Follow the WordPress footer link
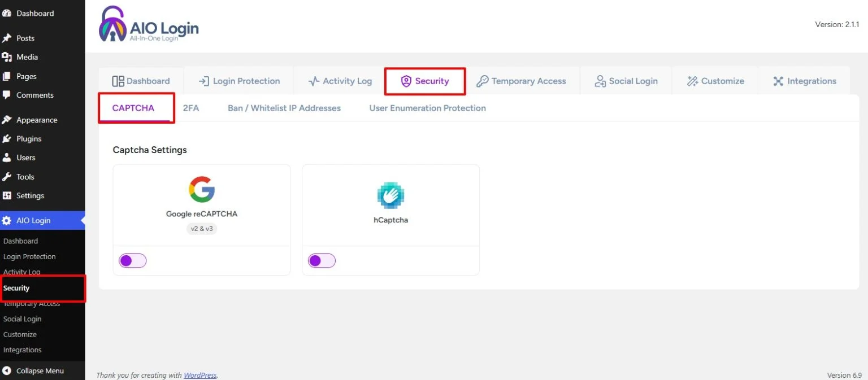 point(200,375)
